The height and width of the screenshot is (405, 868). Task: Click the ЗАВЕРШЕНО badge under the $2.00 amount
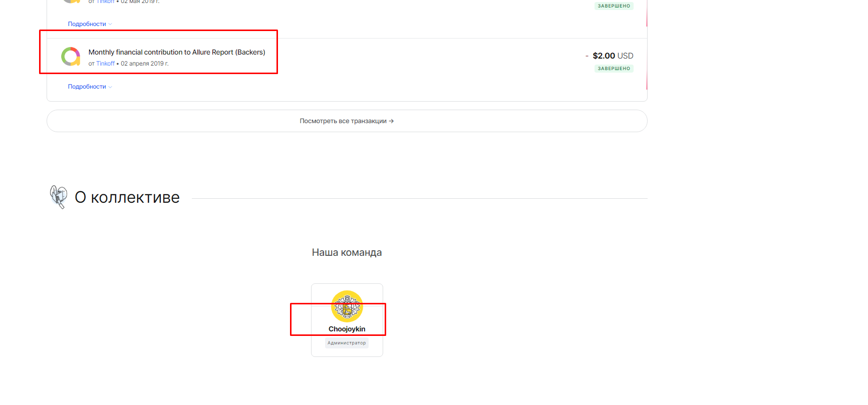pyautogui.click(x=614, y=69)
